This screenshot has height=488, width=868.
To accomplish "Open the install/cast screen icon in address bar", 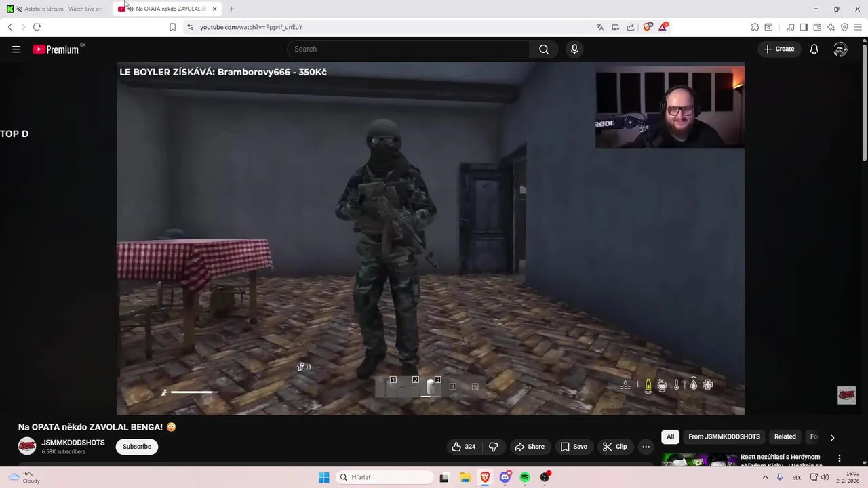I will (x=615, y=27).
